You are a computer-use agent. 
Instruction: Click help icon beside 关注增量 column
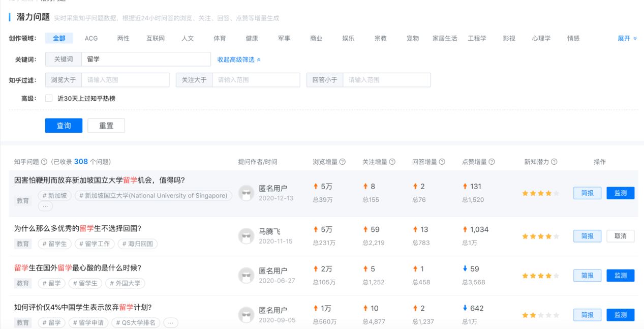coord(392,162)
